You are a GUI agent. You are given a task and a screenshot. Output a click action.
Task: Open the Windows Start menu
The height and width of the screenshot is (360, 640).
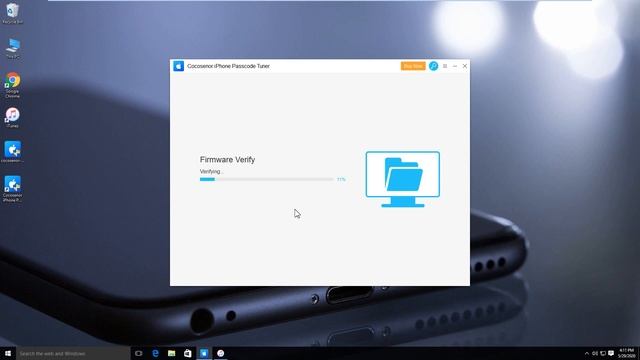coord(8,353)
